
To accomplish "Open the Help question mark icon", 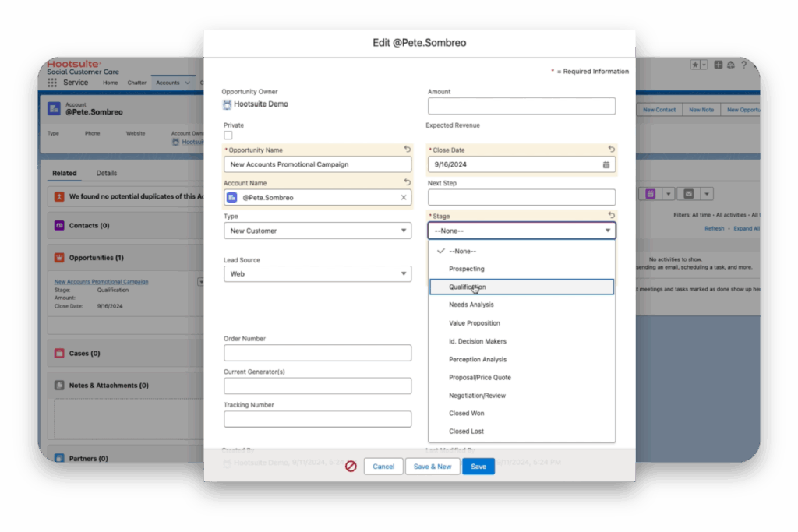I will (x=744, y=65).
